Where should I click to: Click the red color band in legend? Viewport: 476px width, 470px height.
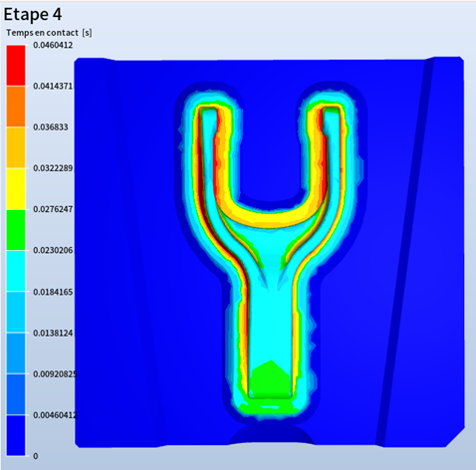point(16,66)
